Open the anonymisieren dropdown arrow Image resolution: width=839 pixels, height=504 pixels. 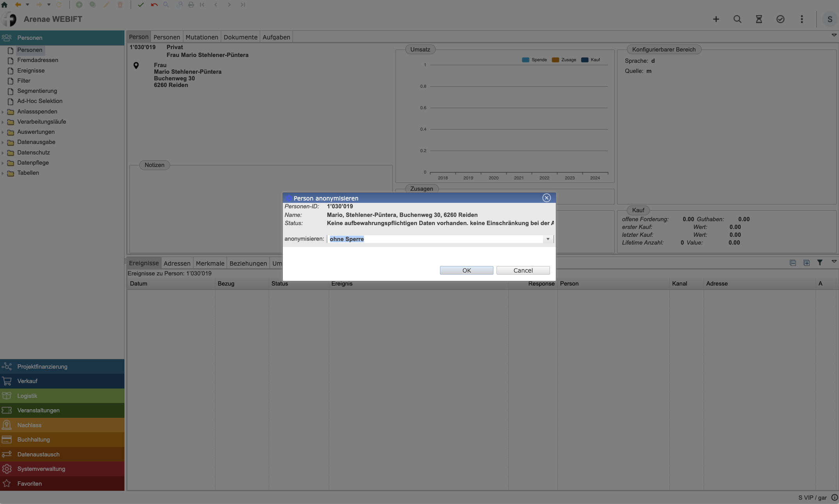click(x=548, y=239)
